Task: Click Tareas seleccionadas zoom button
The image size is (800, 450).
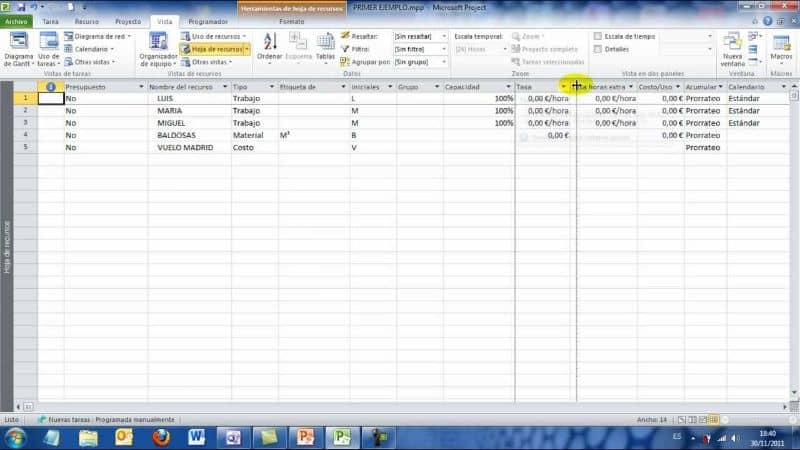Action: click(x=548, y=62)
